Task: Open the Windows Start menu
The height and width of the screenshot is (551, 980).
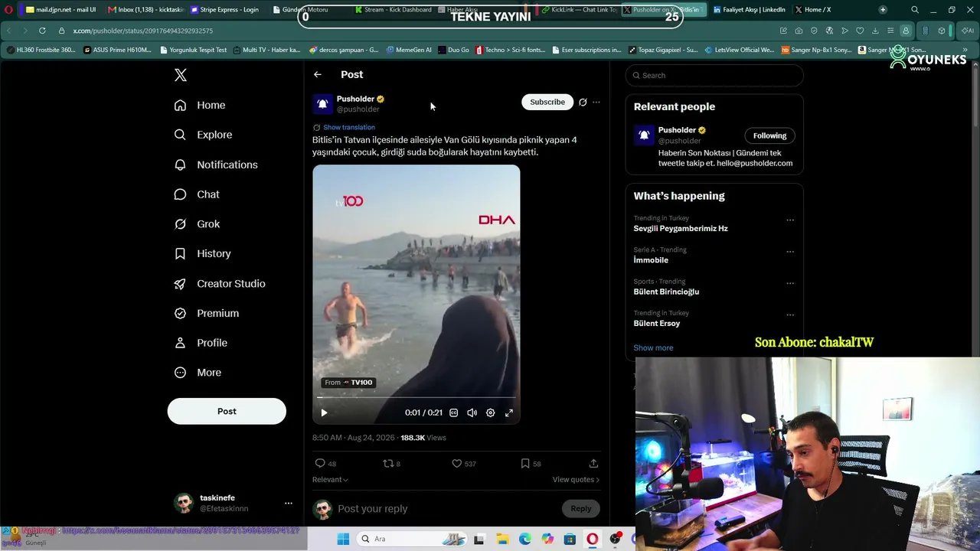Action: tap(343, 539)
